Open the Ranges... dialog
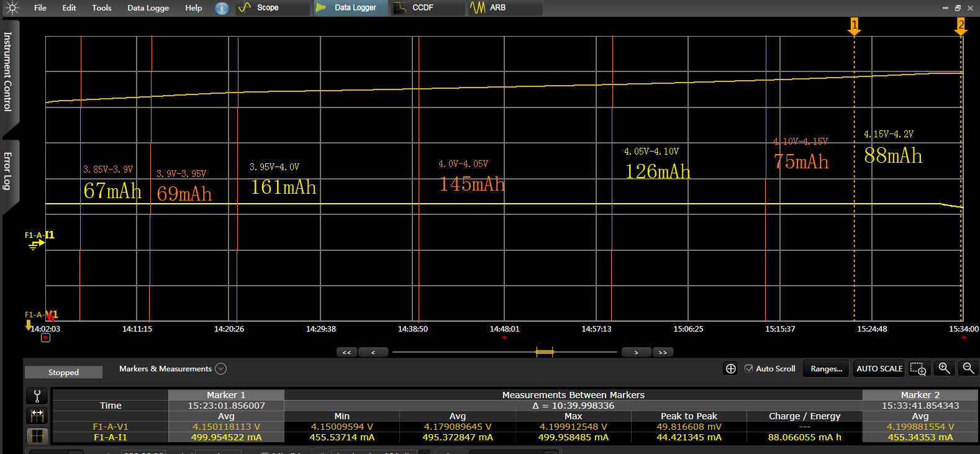Viewport: 980px width, 454px height. [826, 369]
